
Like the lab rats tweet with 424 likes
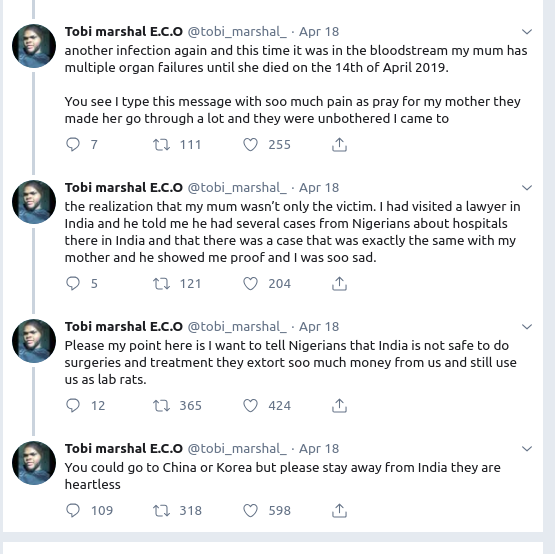250,405
